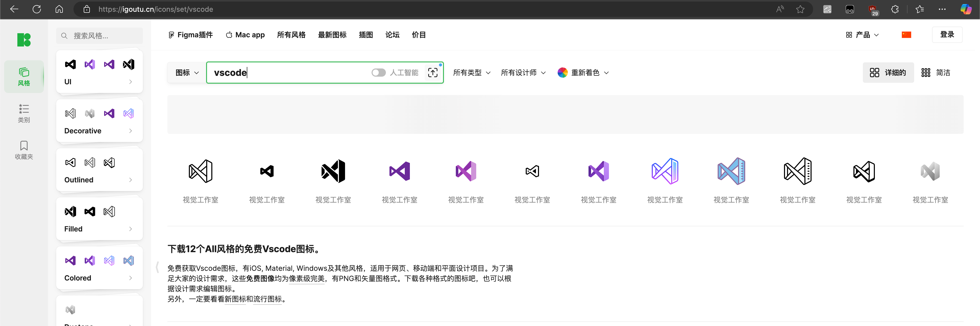
Task: Click the browser refresh icon
Action: click(x=36, y=9)
